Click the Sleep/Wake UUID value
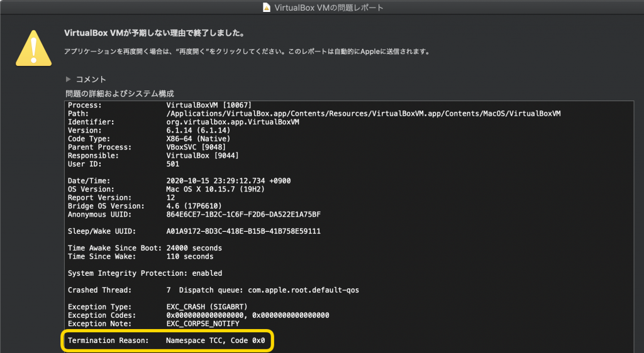This screenshot has height=353, width=644. coord(243,231)
